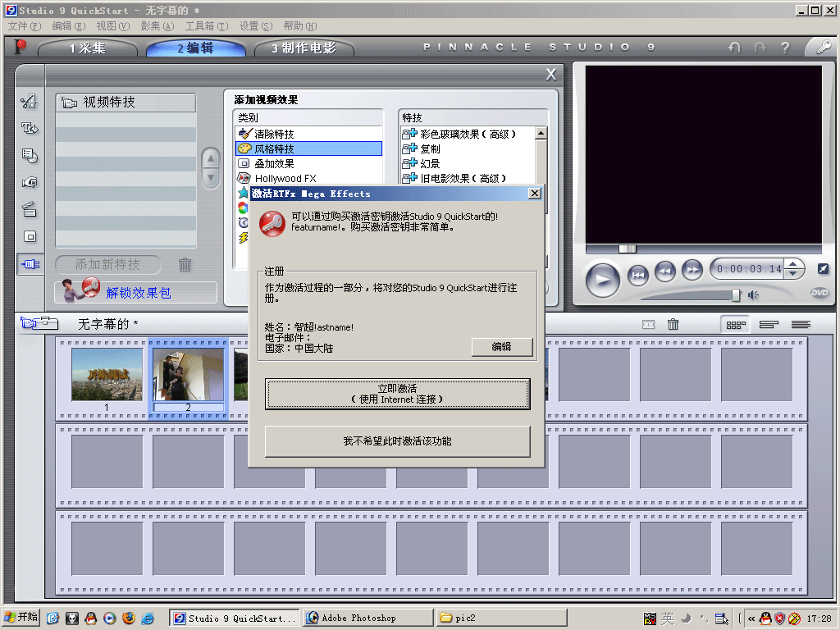Select the 清除特技 category

[308, 134]
